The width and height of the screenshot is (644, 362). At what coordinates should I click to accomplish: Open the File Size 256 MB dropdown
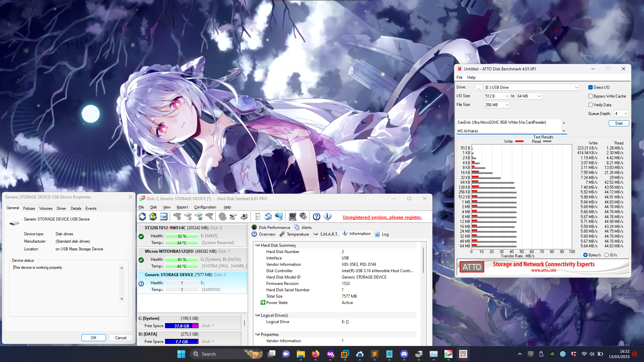(497, 105)
